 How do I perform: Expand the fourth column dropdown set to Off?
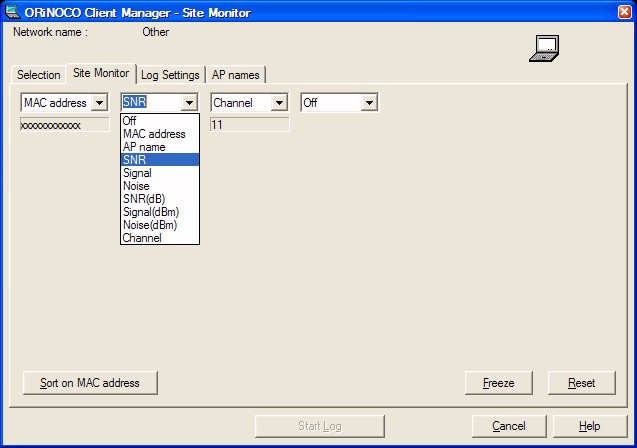pyautogui.click(x=369, y=103)
